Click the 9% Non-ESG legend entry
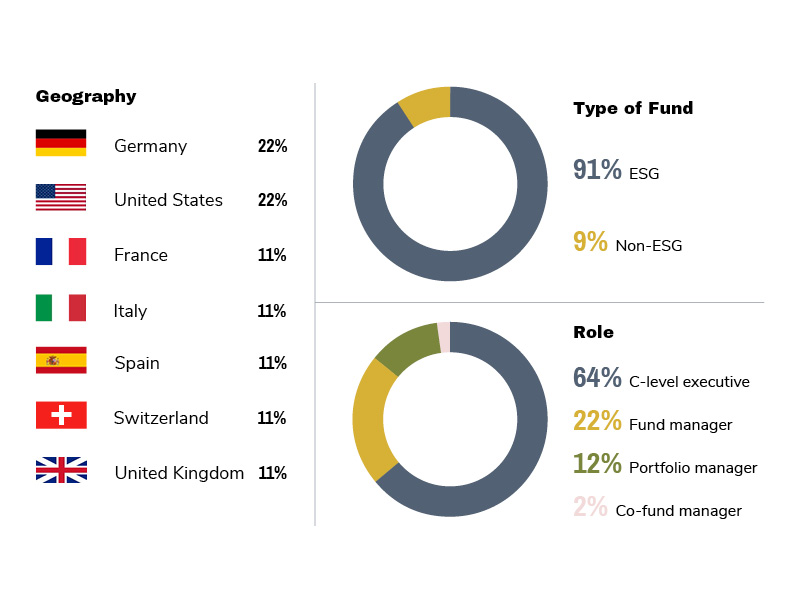800x600 pixels. 627,243
